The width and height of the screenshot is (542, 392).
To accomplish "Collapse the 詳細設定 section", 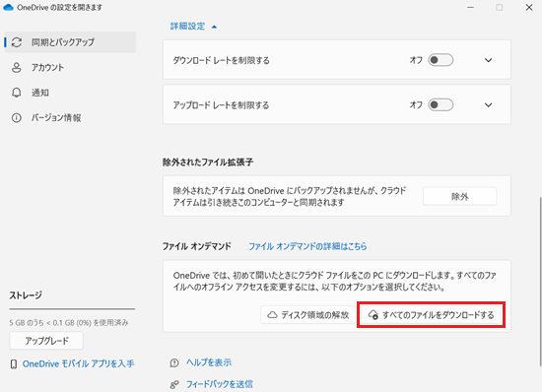I will [x=193, y=27].
